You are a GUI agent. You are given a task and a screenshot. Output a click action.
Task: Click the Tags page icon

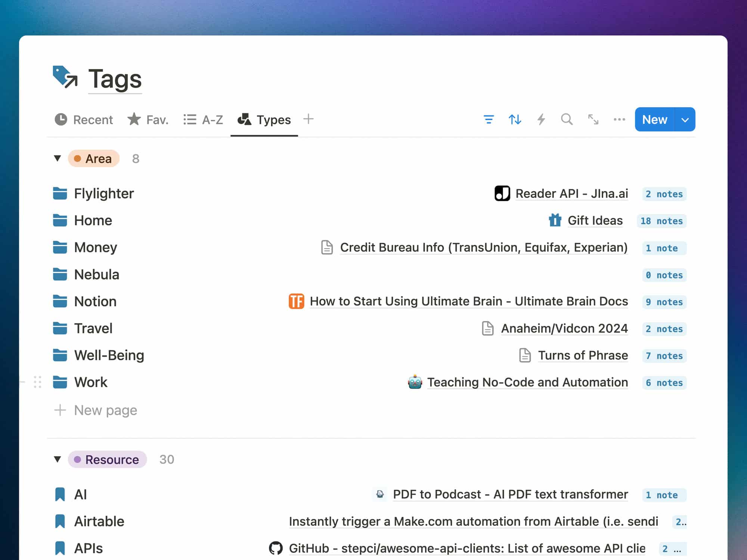coord(65,77)
